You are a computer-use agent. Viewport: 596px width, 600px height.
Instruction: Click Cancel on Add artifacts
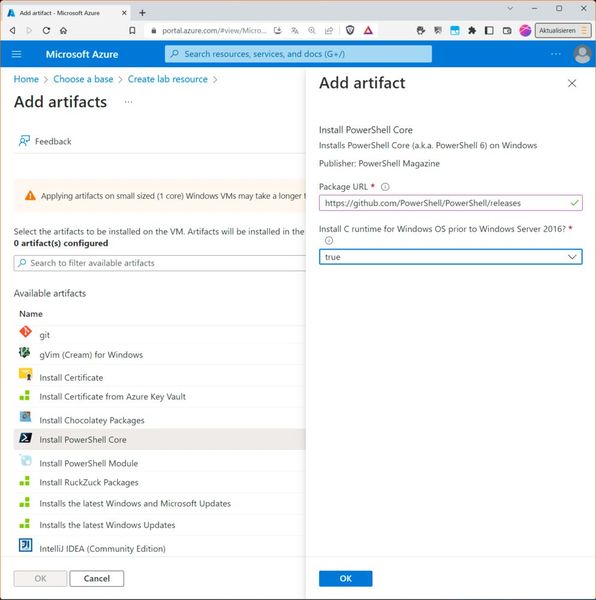[97, 578]
